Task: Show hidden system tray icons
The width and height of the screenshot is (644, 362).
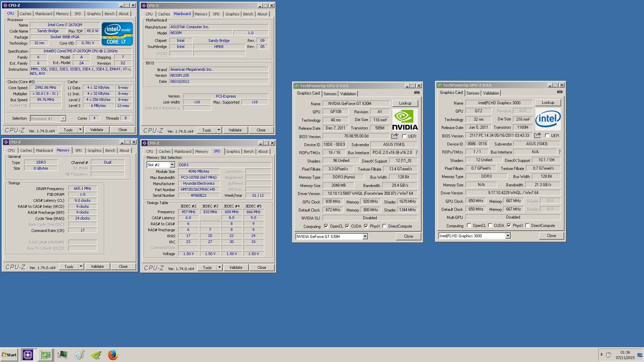Action: (x=601, y=355)
